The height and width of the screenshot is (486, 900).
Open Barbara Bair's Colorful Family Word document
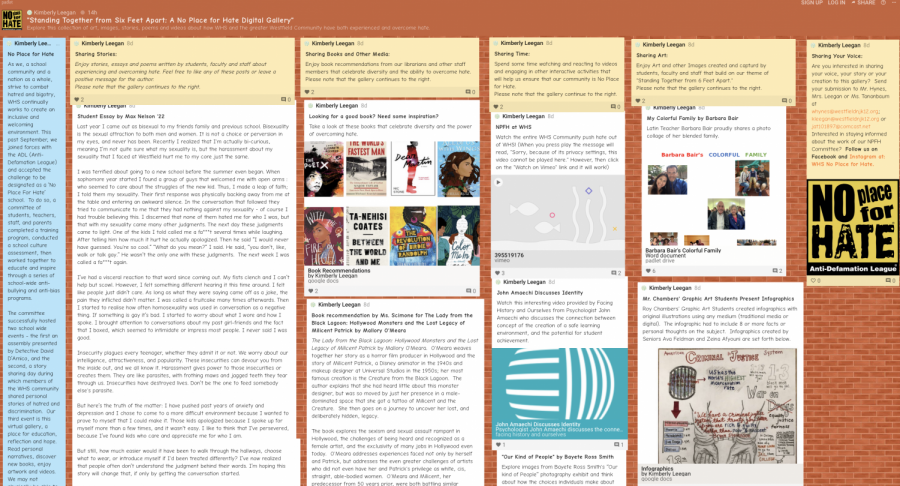(683, 253)
